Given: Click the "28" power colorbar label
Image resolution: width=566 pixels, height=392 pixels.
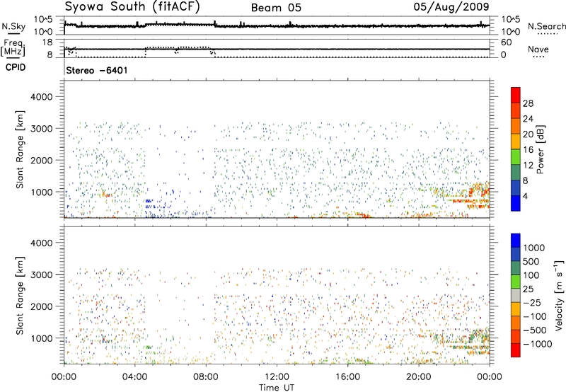Looking at the screenshot, I should click(528, 103).
